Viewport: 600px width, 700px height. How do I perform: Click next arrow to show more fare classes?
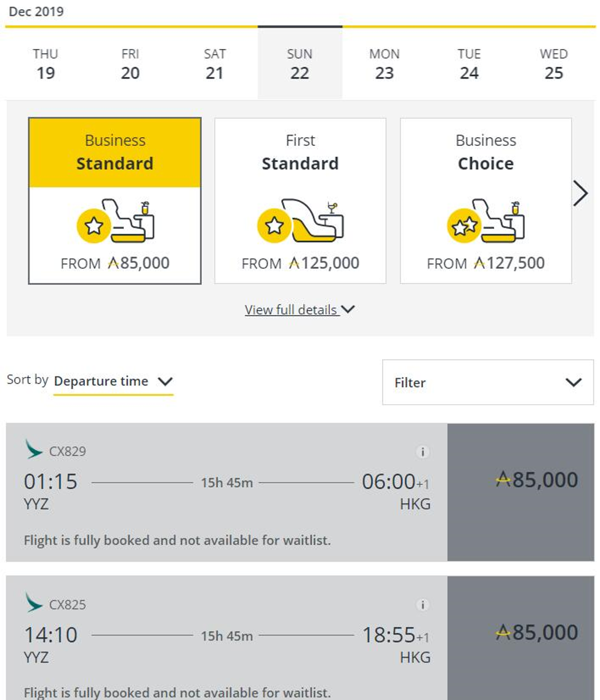point(580,193)
